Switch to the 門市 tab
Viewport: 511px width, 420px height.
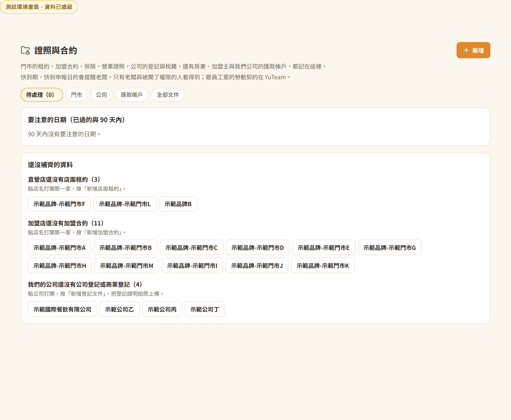77,94
